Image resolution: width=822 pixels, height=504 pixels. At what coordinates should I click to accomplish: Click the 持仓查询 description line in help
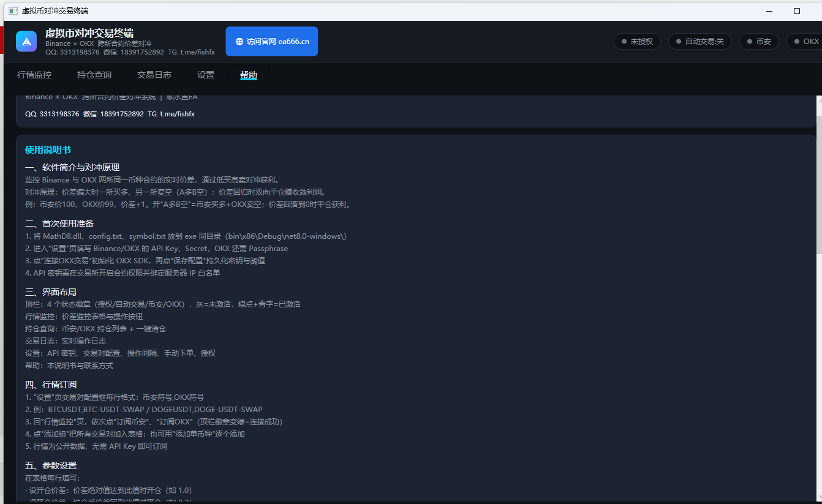click(x=96, y=328)
